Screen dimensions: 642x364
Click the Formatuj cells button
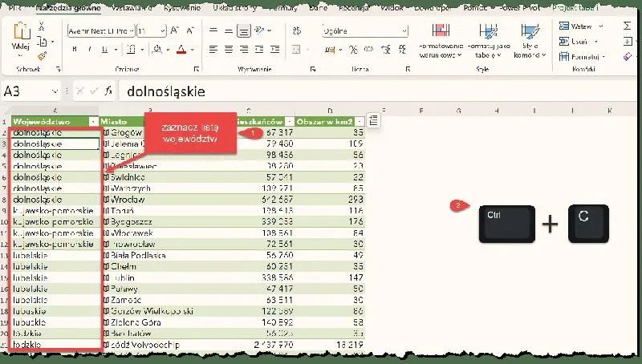click(582, 56)
